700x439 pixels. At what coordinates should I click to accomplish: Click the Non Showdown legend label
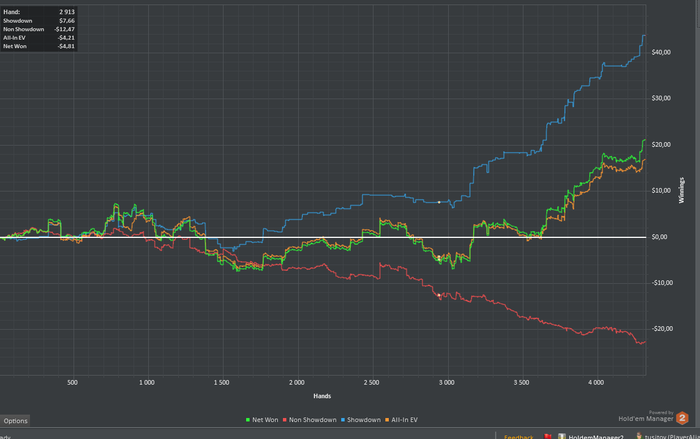[x=312, y=420]
